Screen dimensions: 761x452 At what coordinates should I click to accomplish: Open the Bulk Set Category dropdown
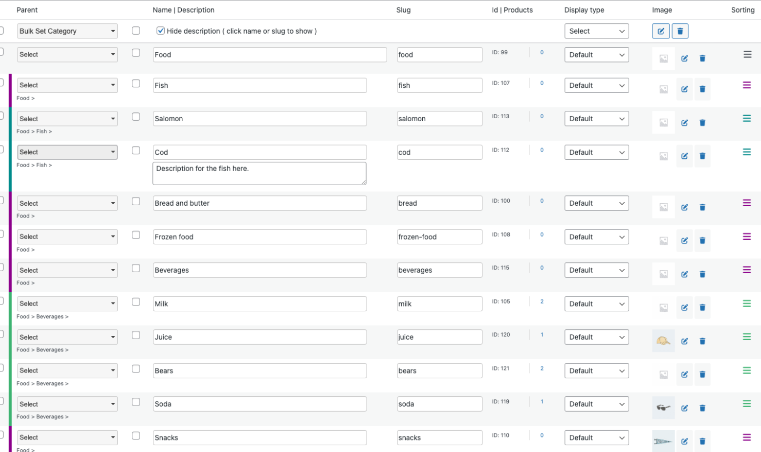pos(67,31)
